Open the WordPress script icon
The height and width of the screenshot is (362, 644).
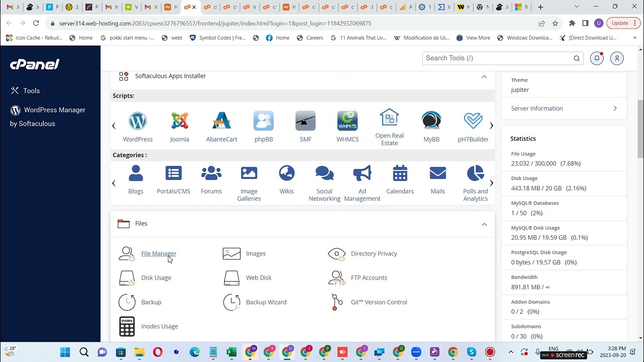coord(137,121)
